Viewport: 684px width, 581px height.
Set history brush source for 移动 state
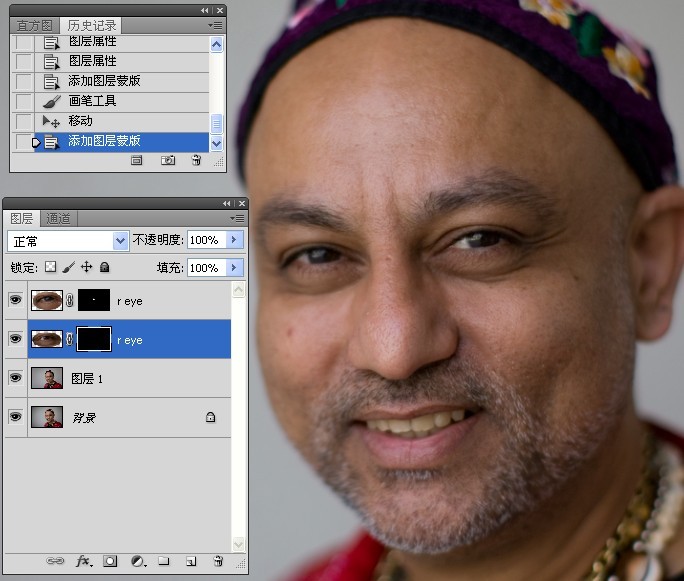coord(24,121)
